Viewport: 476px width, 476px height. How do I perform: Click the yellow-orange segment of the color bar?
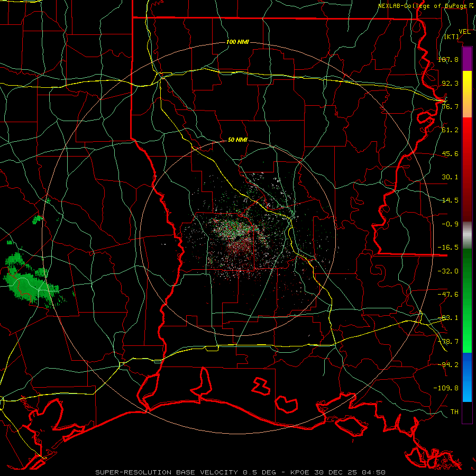[467, 94]
